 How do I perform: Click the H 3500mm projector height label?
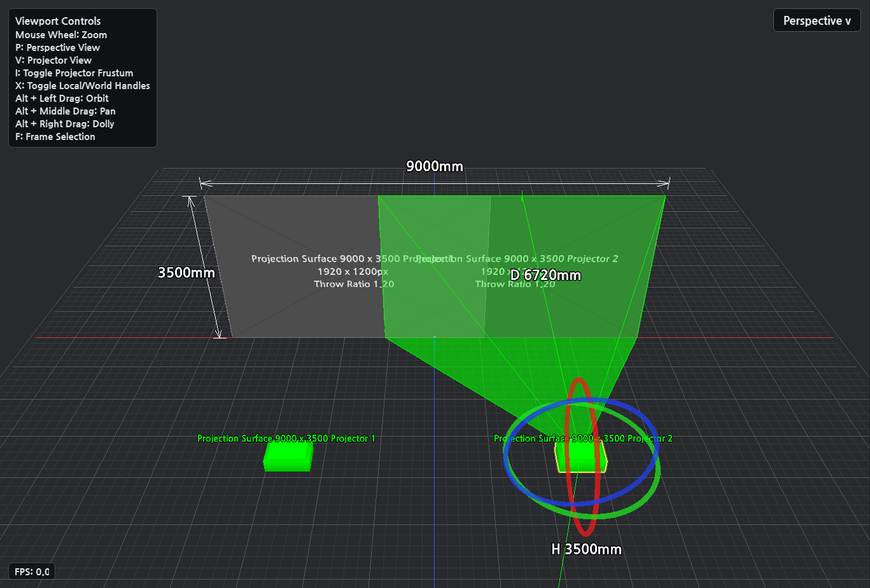click(586, 549)
